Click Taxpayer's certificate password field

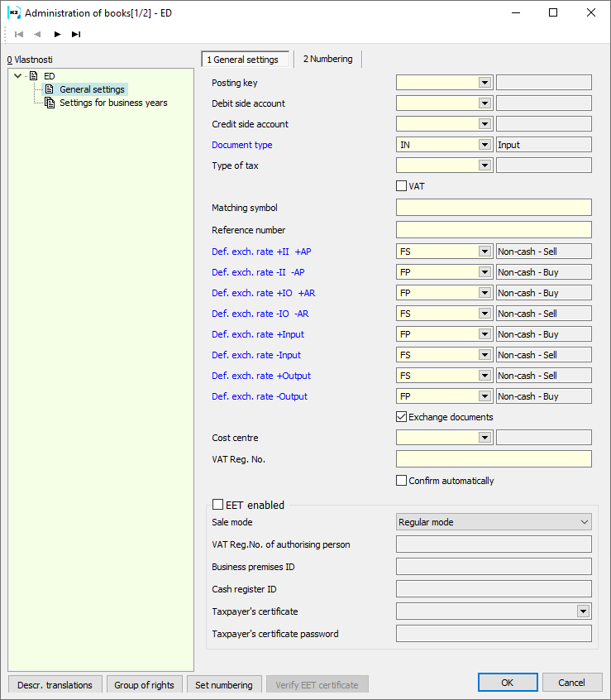tap(494, 634)
